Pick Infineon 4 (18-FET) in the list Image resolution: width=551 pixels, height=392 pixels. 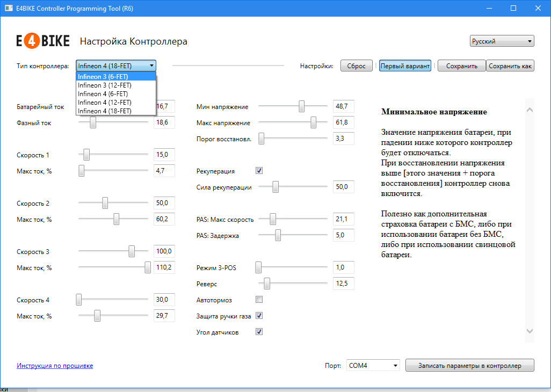coord(116,111)
